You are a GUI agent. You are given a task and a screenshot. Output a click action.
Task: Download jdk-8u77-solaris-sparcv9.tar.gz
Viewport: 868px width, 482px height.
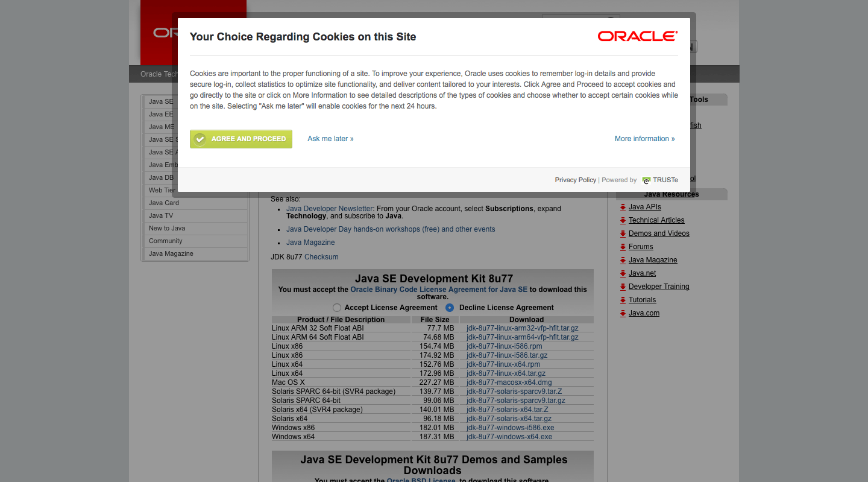[516, 401]
